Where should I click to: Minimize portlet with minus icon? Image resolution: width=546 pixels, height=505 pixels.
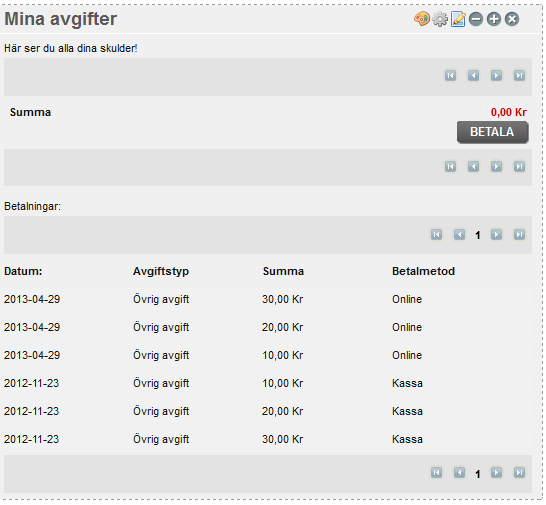476,19
